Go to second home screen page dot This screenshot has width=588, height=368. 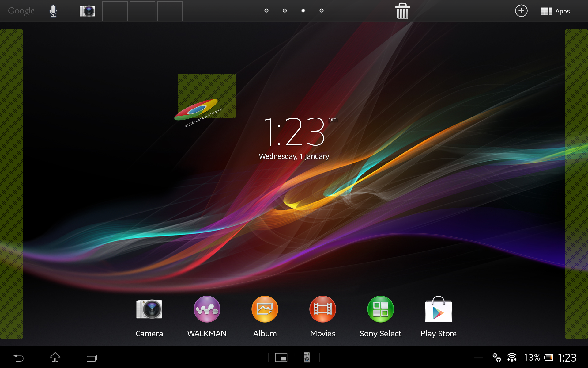(285, 10)
